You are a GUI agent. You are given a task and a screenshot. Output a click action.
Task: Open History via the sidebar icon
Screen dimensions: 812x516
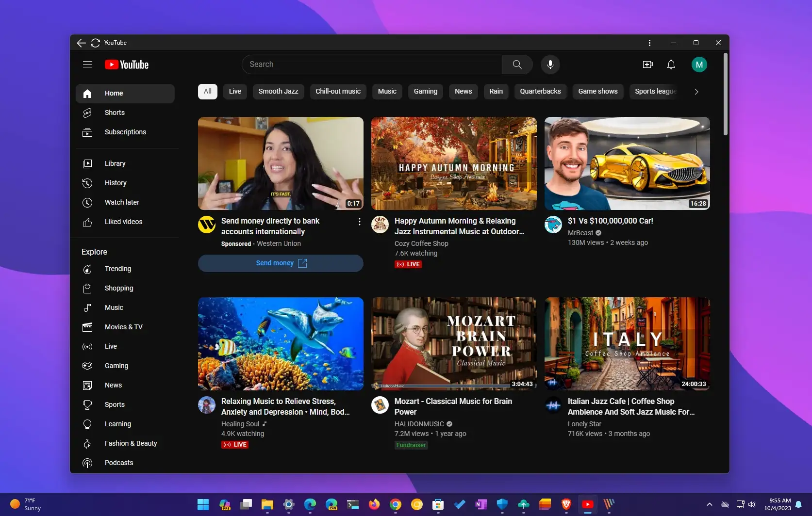[x=88, y=183]
